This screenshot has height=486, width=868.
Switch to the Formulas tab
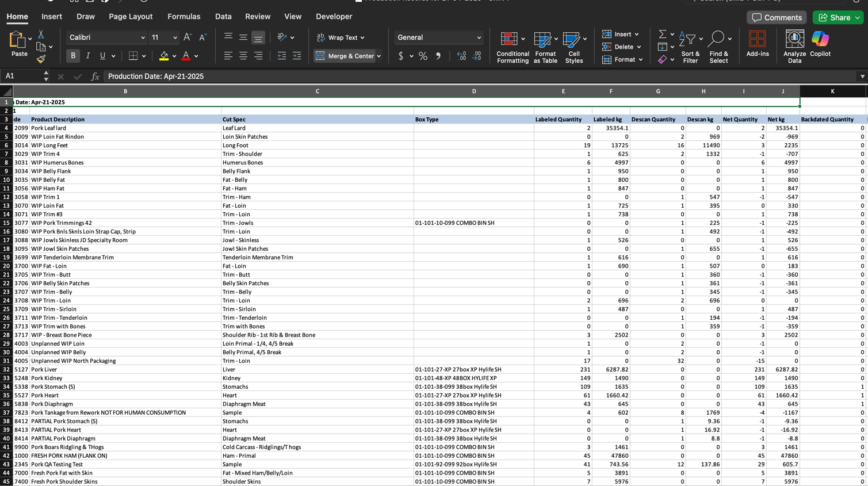click(x=183, y=17)
